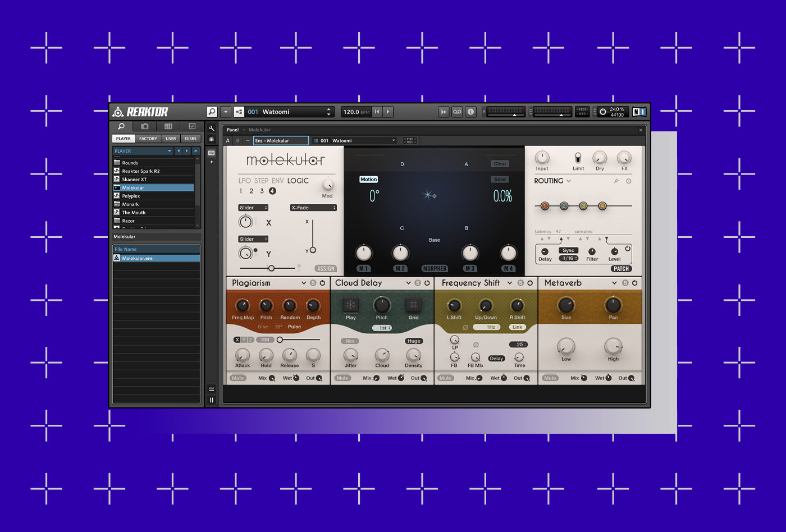786x532 pixels.
Task: Click the tape recorder icon in toolbar
Action: [x=457, y=112]
